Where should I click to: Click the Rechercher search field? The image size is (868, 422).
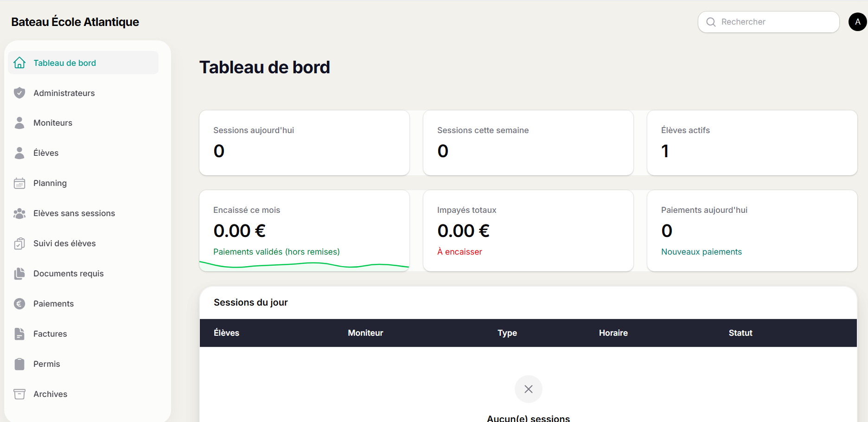[x=768, y=22]
